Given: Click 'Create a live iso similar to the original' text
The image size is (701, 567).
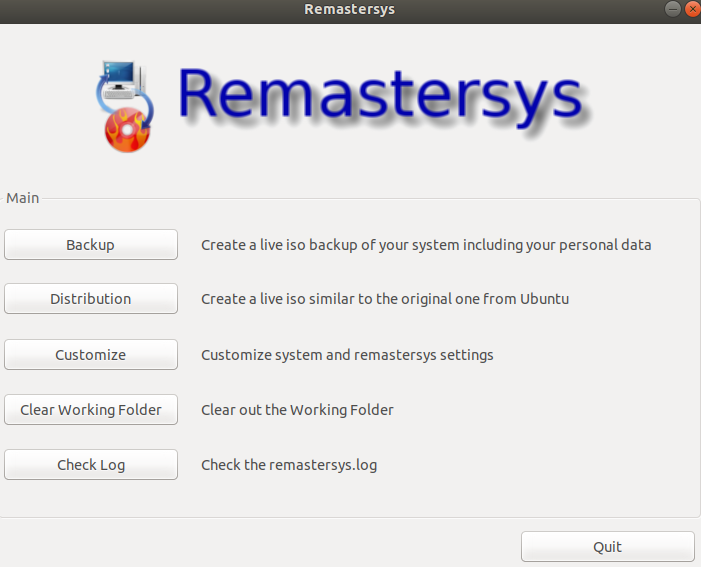Looking at the screenshot, I should coord(385,299).
